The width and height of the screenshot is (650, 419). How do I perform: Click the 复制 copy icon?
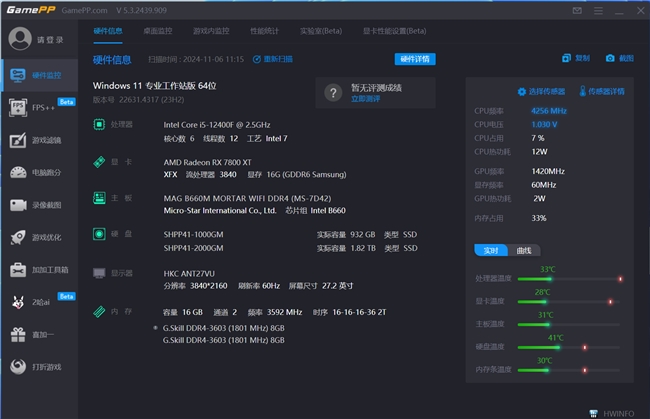tap(566, 58)
